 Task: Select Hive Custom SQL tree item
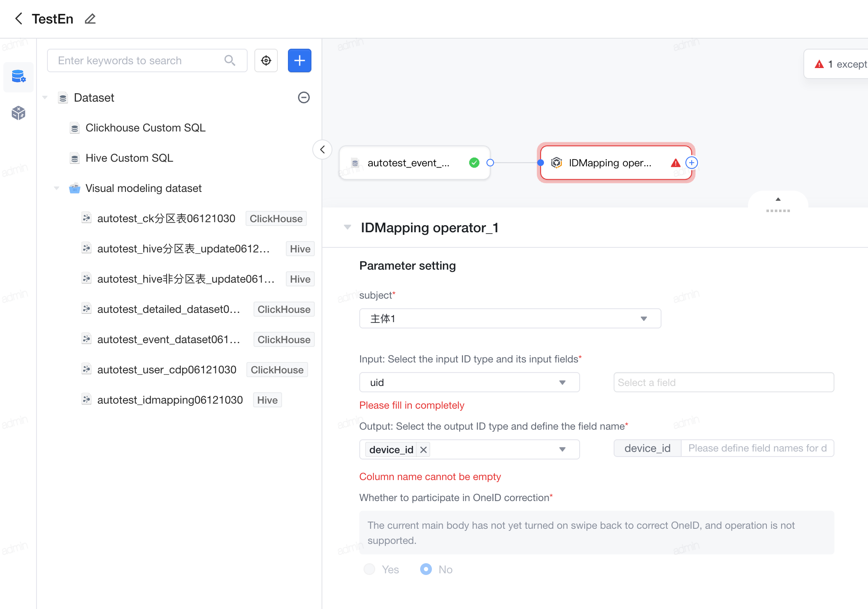[129, 158]
